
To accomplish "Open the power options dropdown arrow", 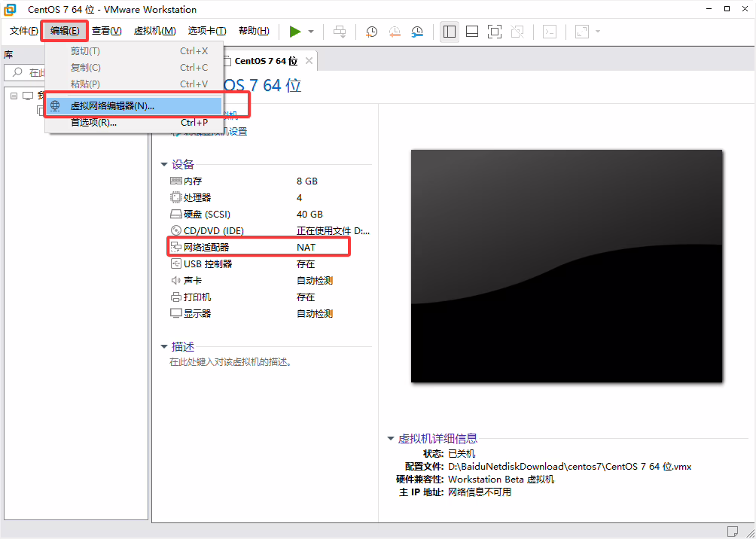I will [x=309, y=31].
